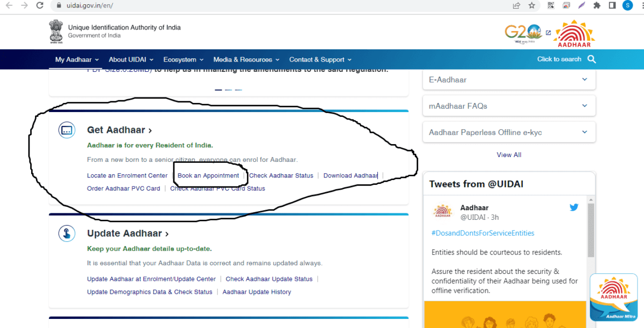Image resolution: width=644 pixels, height=328 pixels.
Task: Click the #DosandDontsForServiceEntities hashtag
Action: click(x=482, y=233)
